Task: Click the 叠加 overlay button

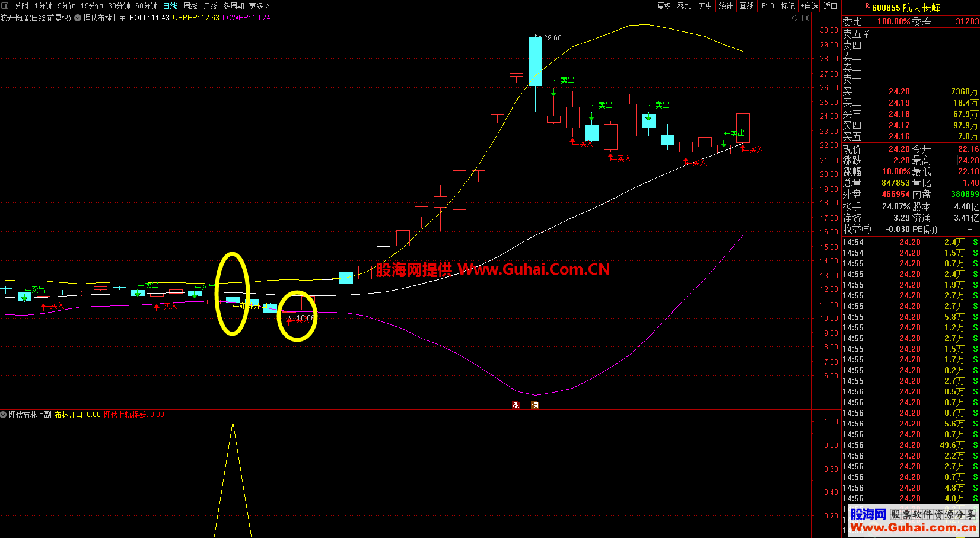Action: tap(685, 6)
